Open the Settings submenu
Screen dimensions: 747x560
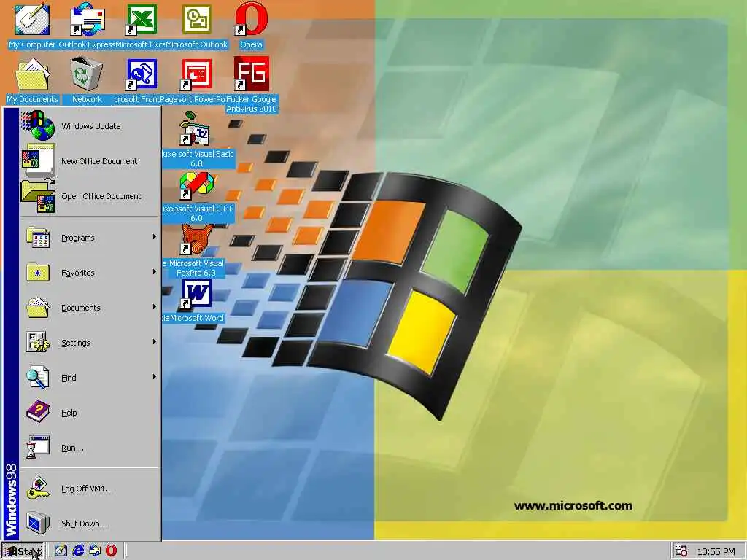90,343
